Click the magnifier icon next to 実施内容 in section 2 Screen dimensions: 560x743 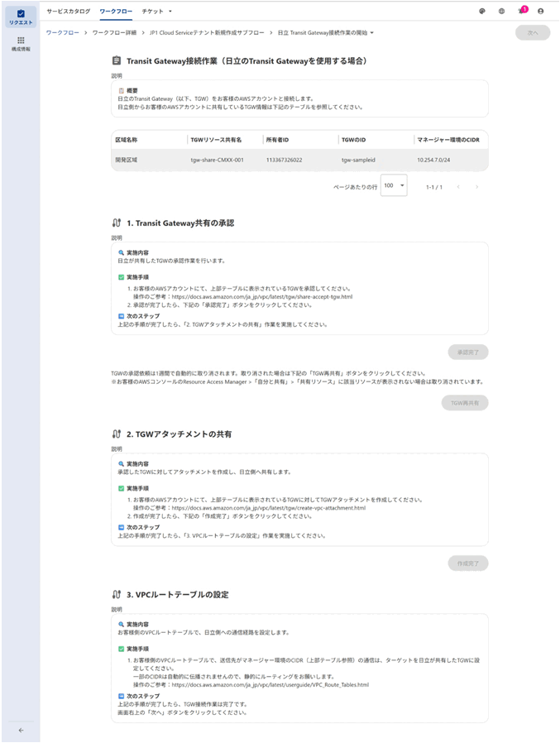122,464
